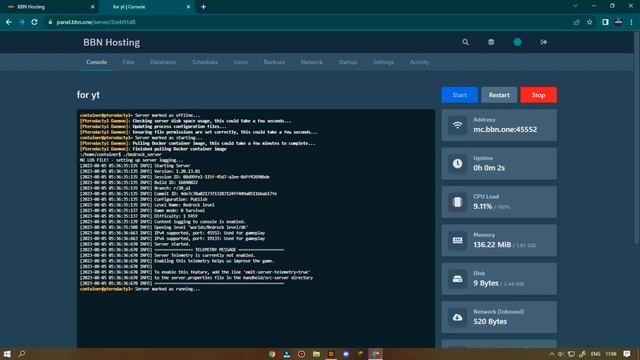Click the network value 520 Bytes
The height and width of the screenshot is (360, 640).
pos(490,321)
